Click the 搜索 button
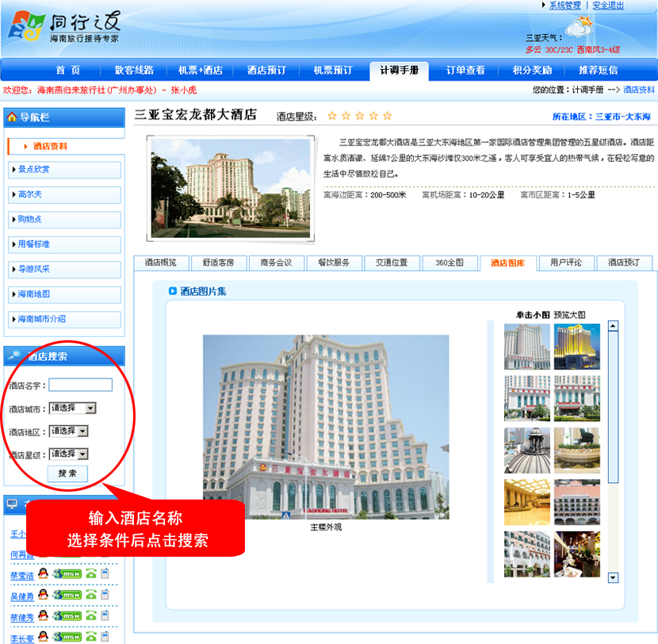658x644 pixels. (x=67, y=473)
